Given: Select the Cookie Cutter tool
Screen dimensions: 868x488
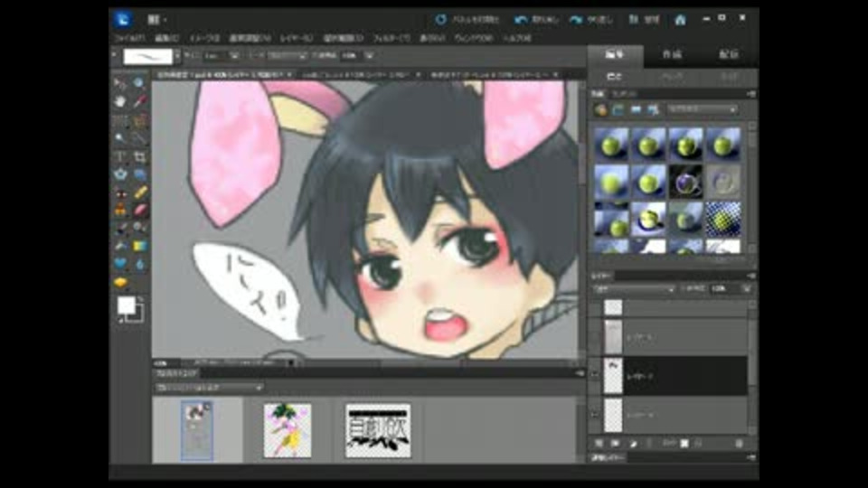Looking at the screenshot, I should (120, 174).
